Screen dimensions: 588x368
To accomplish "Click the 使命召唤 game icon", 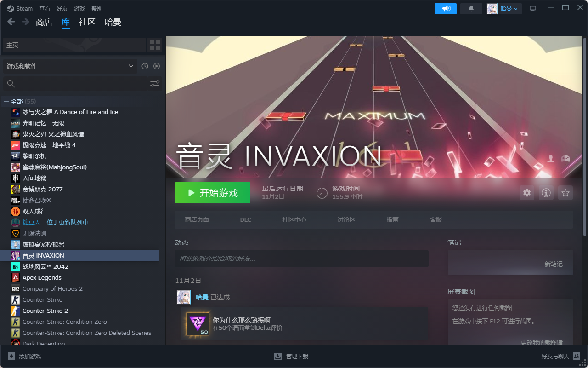I will tap(16, 201).
